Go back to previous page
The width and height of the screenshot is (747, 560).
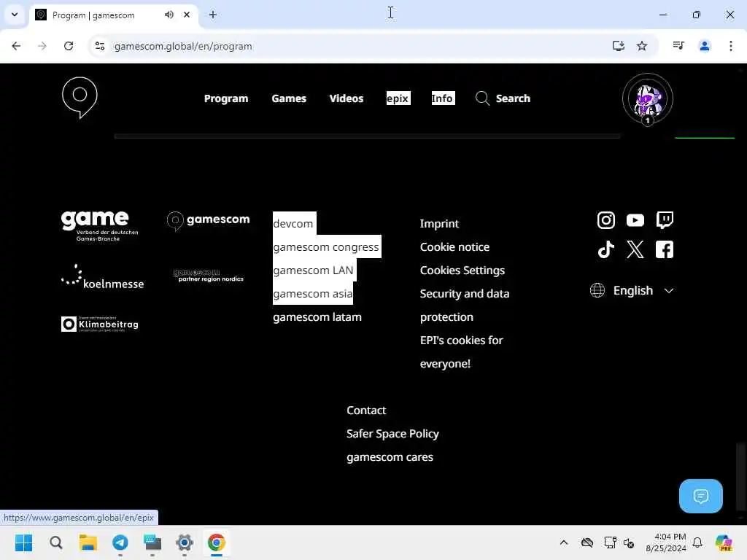coord(16,46)
